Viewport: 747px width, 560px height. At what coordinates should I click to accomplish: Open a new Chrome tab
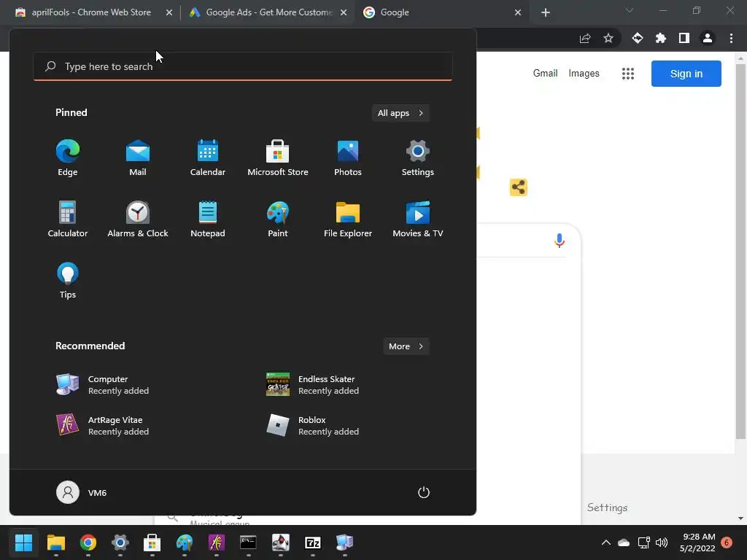point(546,12)
